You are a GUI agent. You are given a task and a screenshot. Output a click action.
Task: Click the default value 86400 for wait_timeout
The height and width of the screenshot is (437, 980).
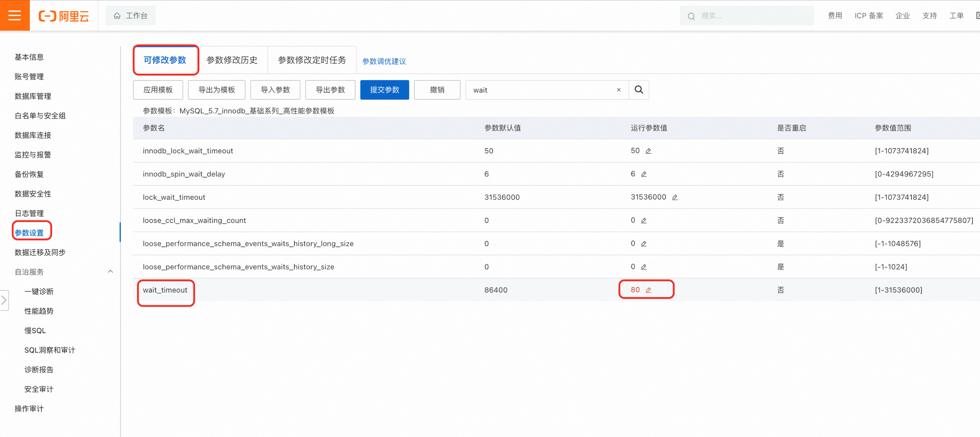[x=496, y=290]
